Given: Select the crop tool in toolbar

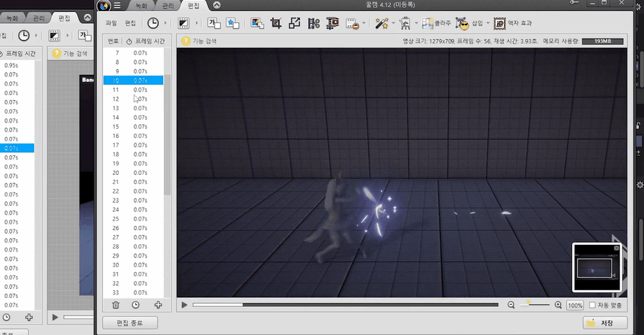Looking at the screenshot, I should pos(276,23).
